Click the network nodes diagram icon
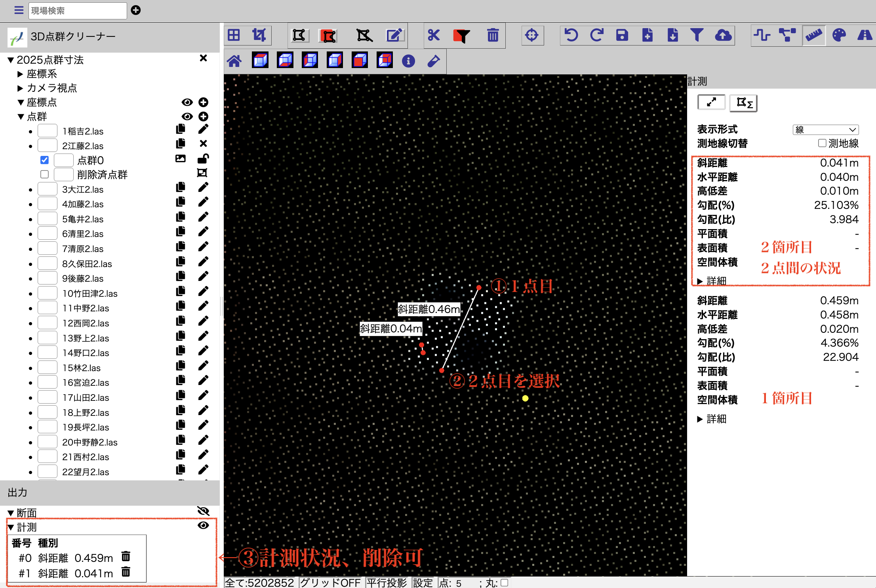This screenshot has height=588, width=876. [x=787, y=35]
